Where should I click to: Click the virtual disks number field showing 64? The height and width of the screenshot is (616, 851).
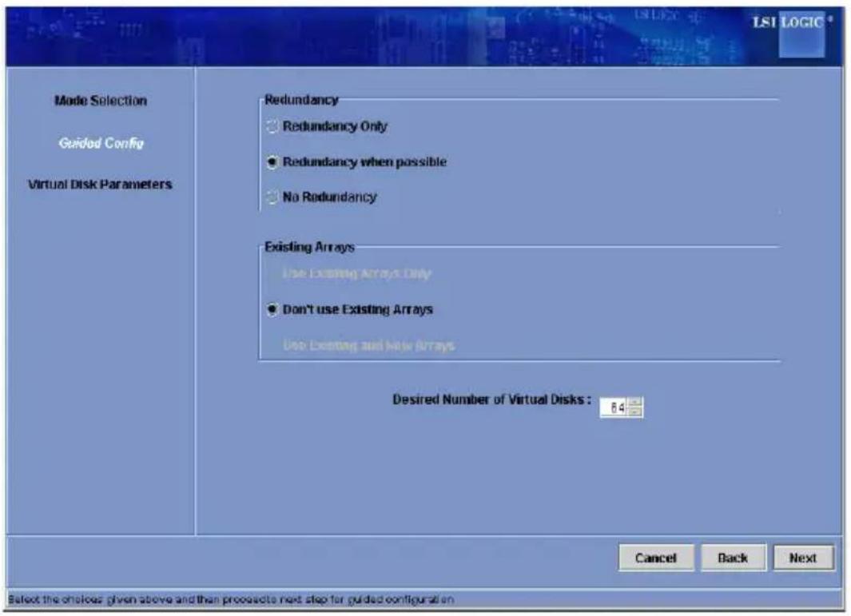click(x=614, y=407)
